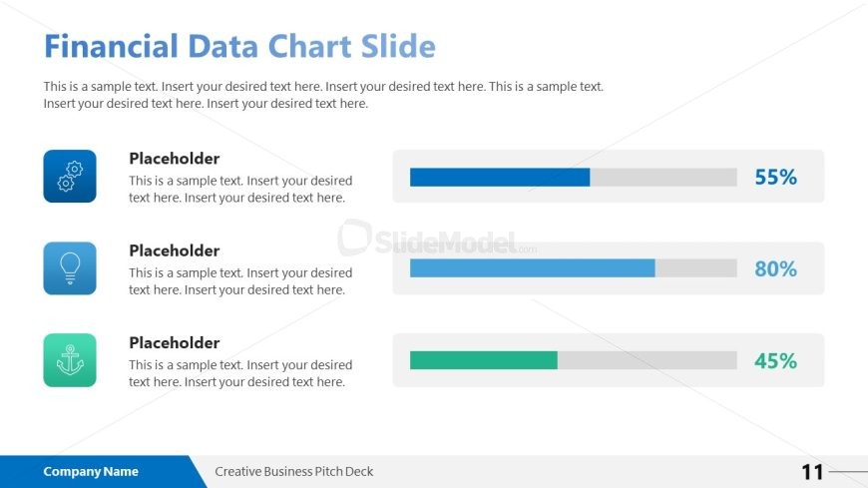Click the Company Name footer label
This screenshot has height=488, width=868.
pyautogui.click(x=91, y=472)
